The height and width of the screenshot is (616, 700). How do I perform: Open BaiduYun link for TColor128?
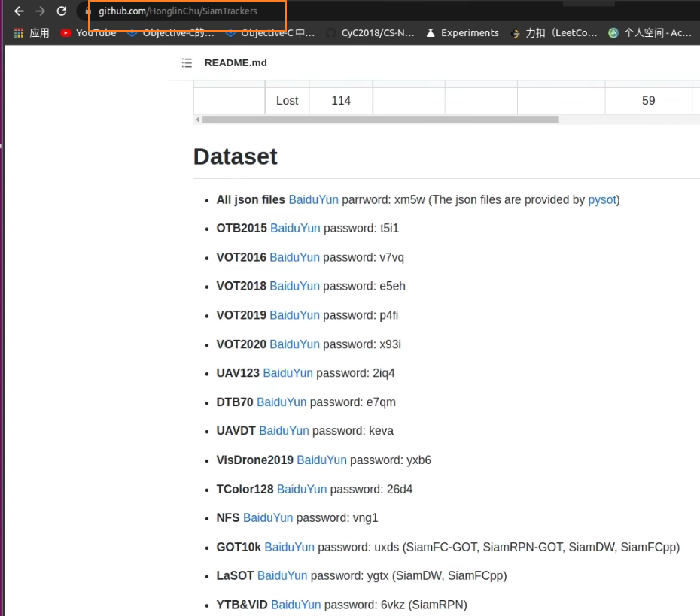tap(302, 490)
